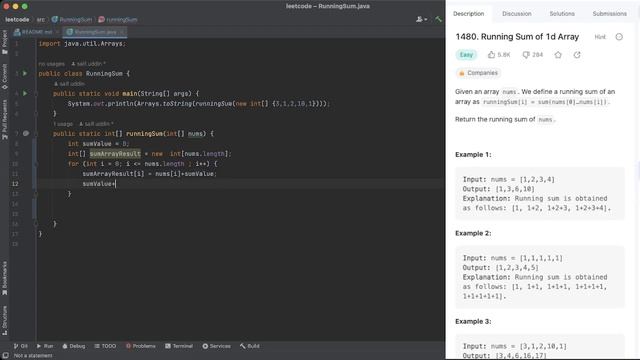The width and height of the screenshot is (640, 360).
Task: Dislike the Running Sum problem
Action: pos(533,55)
